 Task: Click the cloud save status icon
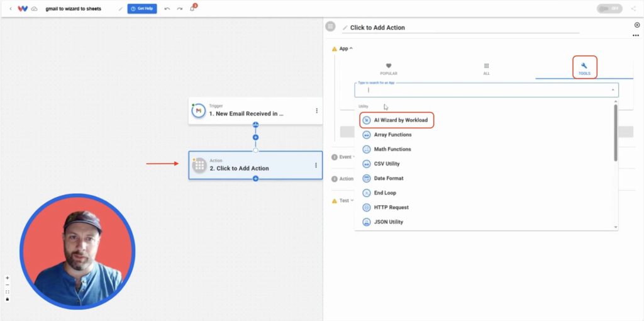tap(35, 9)
